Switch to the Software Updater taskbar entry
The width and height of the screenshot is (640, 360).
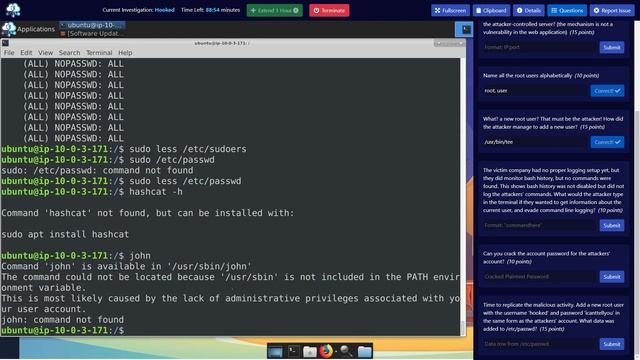92,33
